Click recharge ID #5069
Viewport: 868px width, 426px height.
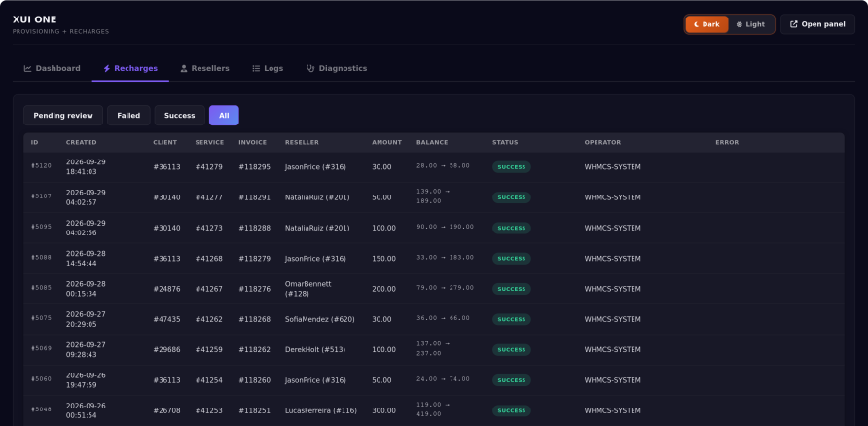(41, 348)
